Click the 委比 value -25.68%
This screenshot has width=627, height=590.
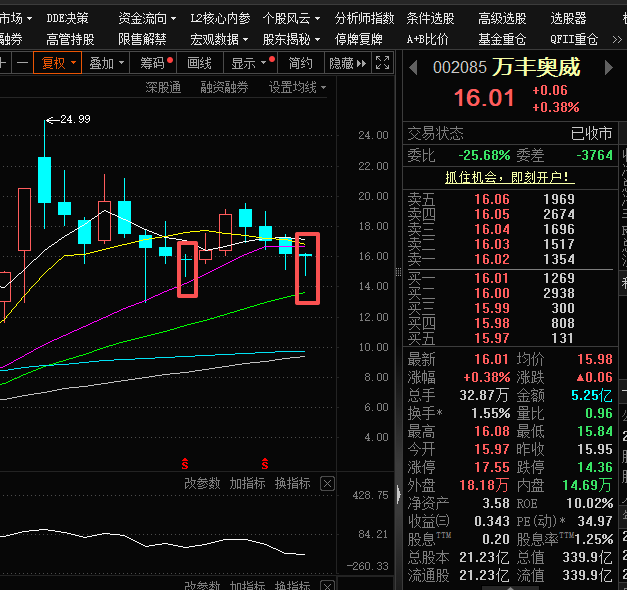point(484,155)
